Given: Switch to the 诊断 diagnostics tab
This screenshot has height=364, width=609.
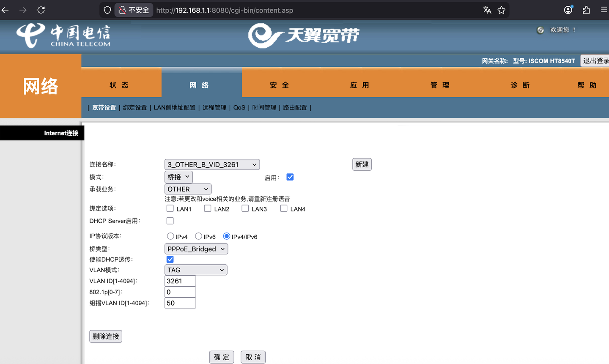Looking at the screenshot, I should pos(521,85).
